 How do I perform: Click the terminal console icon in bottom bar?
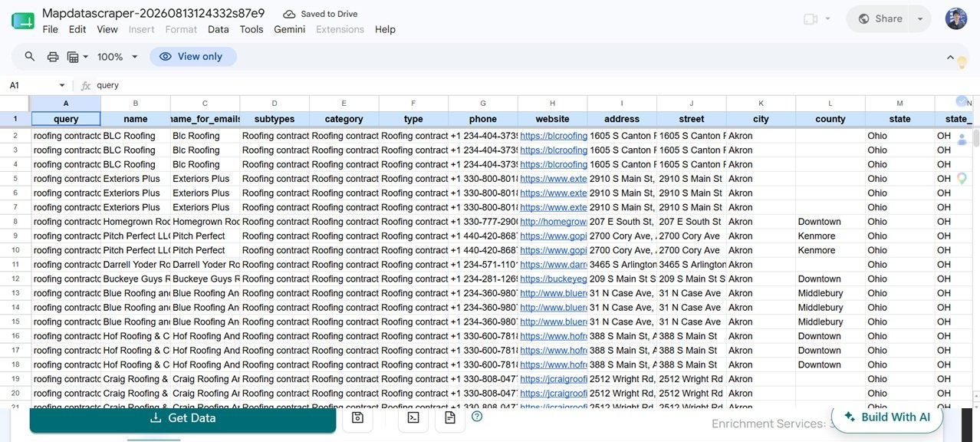click(413, 417)
